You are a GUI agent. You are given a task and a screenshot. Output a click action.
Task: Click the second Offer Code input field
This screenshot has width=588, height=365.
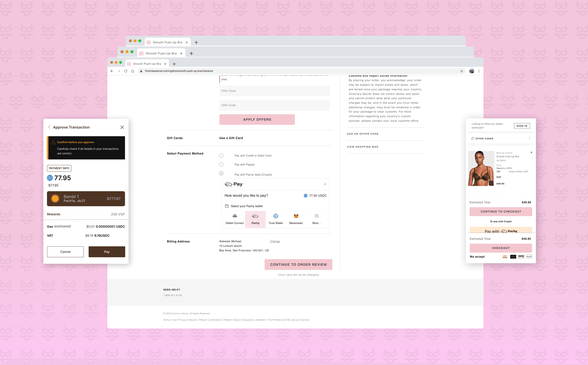pyautogui.click(x=274, y=105)
